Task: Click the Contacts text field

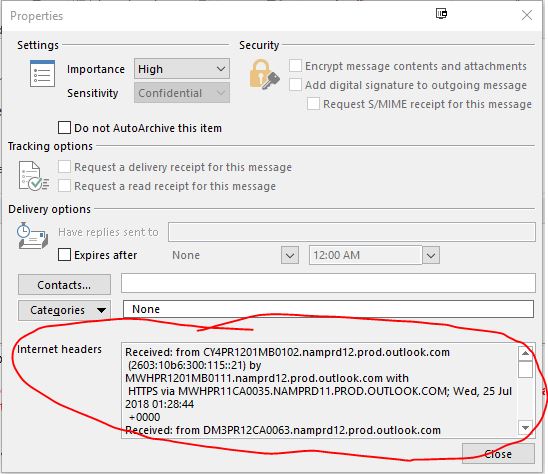Action: point(328,283)
